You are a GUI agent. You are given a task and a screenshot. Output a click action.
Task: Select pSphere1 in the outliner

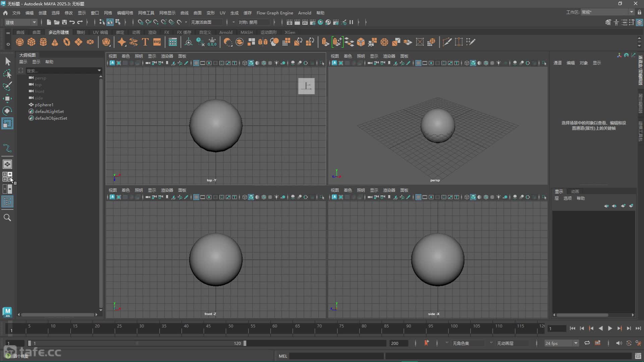point(44,105)
